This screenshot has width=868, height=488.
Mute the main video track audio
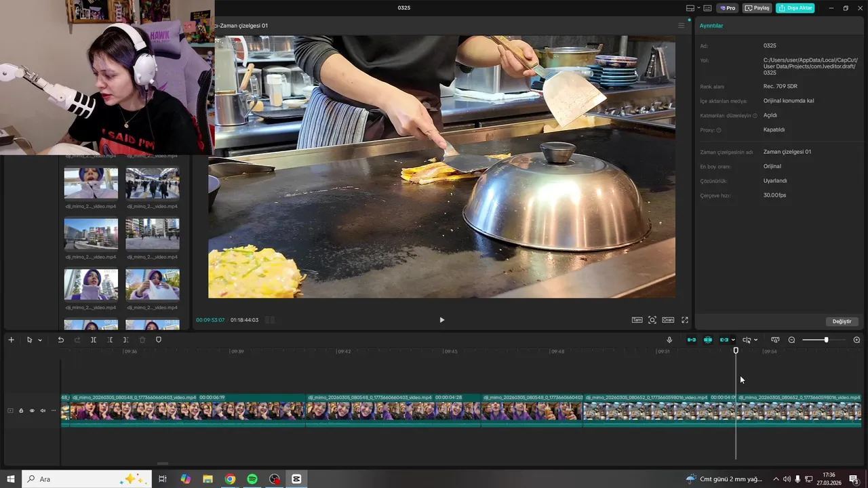point(43,411)
